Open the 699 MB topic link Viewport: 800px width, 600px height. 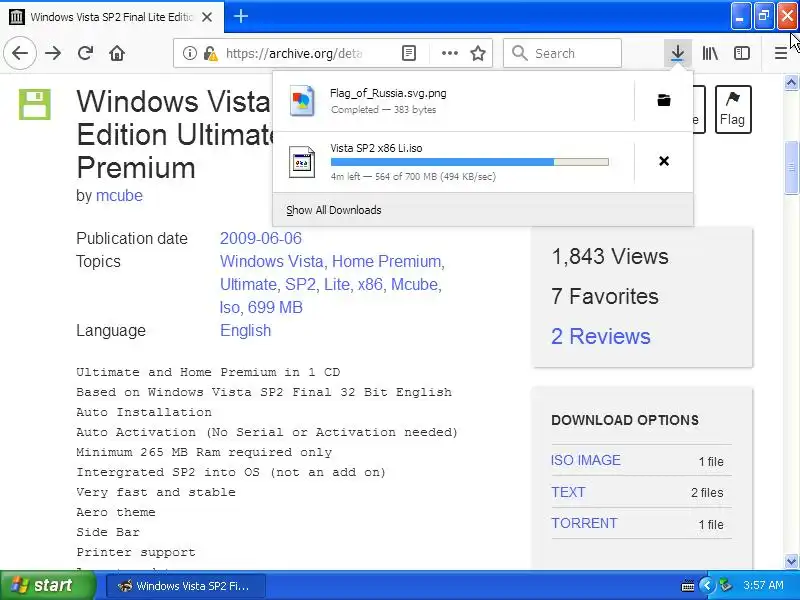pos(275,307)
